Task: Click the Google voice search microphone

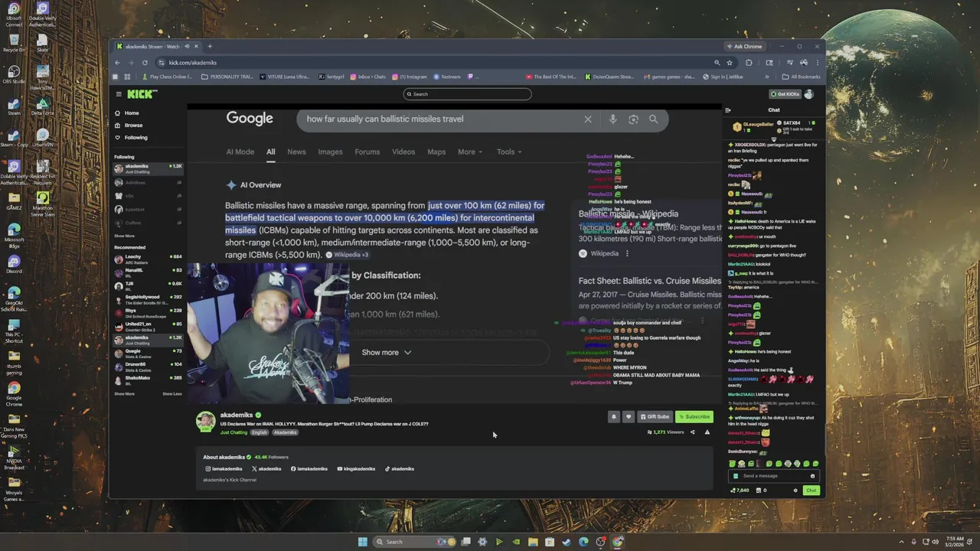Action: click(612, 119)
